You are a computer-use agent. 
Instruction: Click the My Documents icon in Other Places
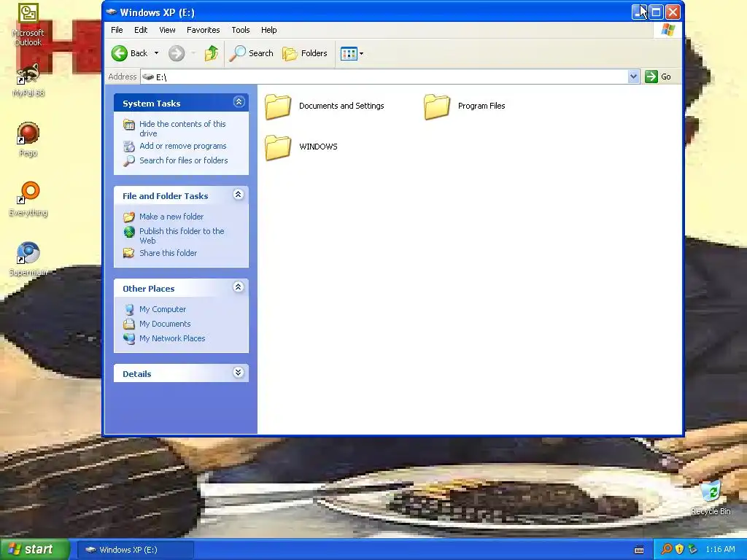coord(129,324)
